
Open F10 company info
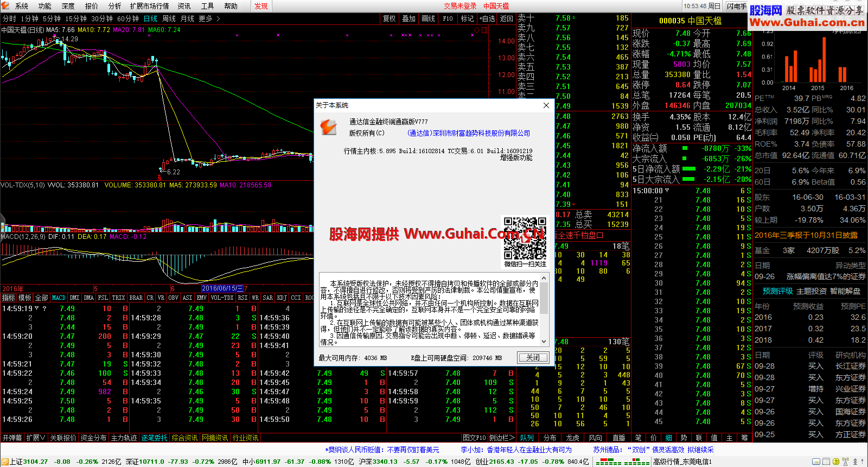[448, 18]
